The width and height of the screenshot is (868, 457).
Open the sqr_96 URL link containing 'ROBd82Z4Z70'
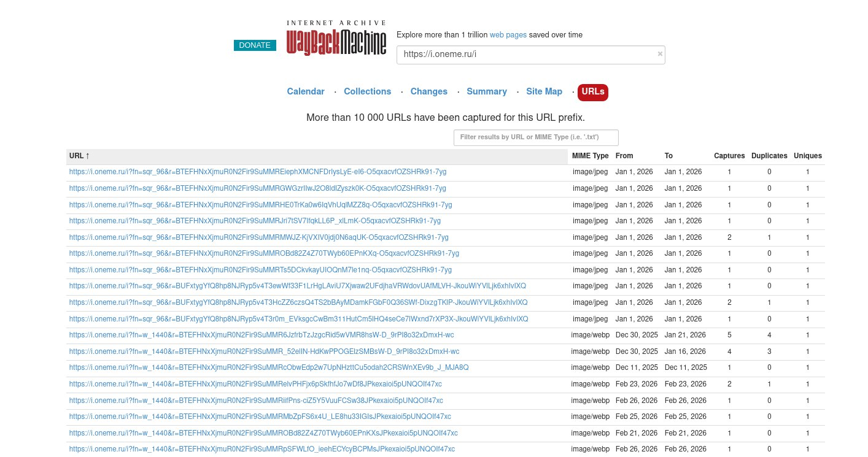tap(264, 253)
